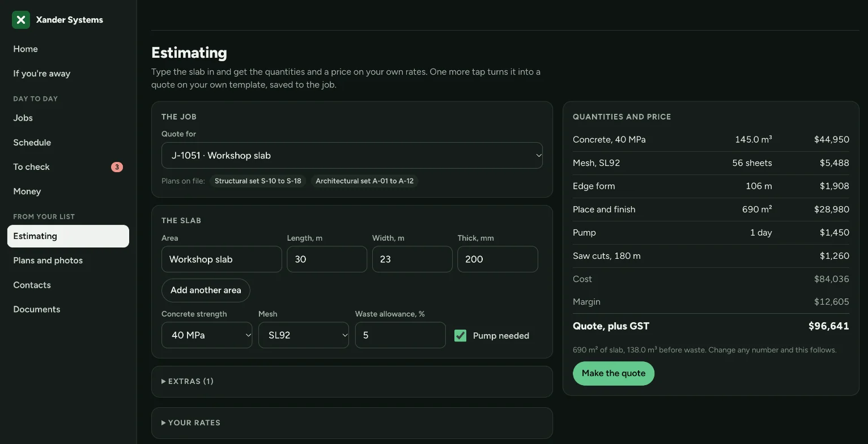
Task: Click the Place and finish price $28,980
Action: tap(832, 210)
